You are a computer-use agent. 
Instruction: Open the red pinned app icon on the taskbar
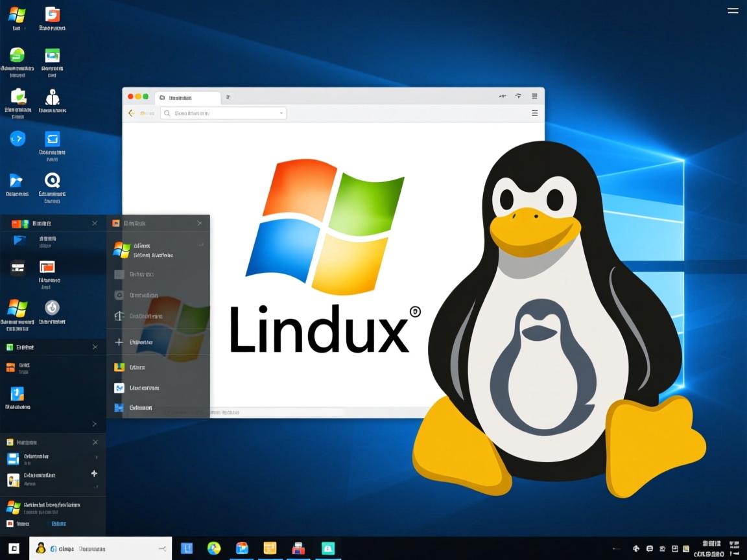click(x=298, y=548)
